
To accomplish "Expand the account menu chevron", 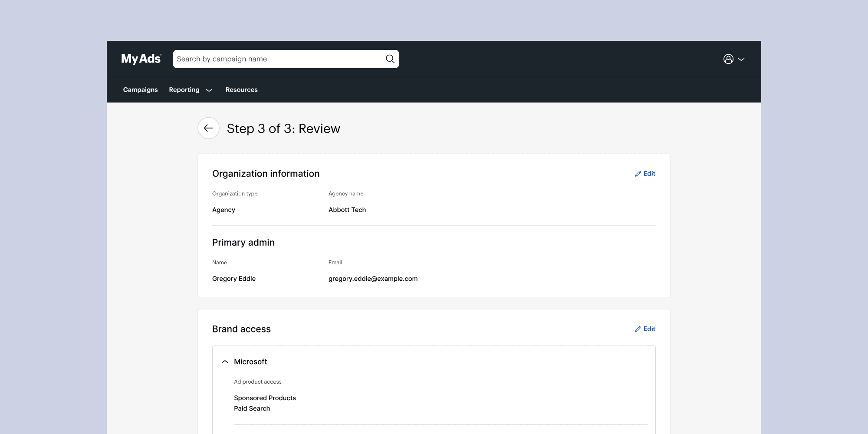I will (741, 59).
